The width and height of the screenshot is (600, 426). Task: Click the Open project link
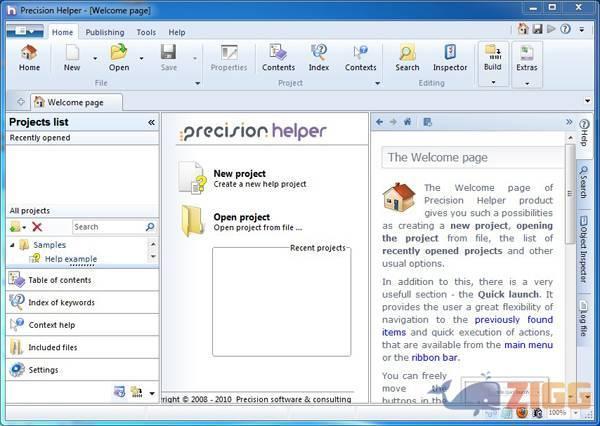(241, 217)
